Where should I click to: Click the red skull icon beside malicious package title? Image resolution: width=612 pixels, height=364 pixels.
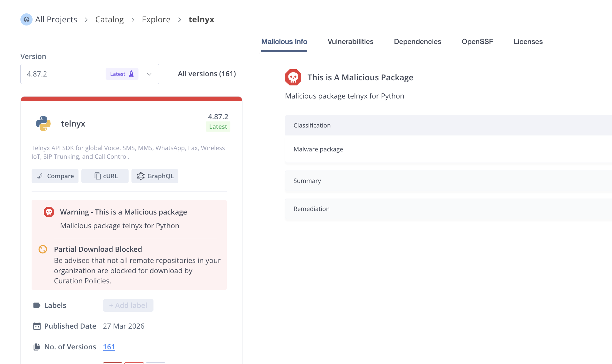(x=293, y=77)
